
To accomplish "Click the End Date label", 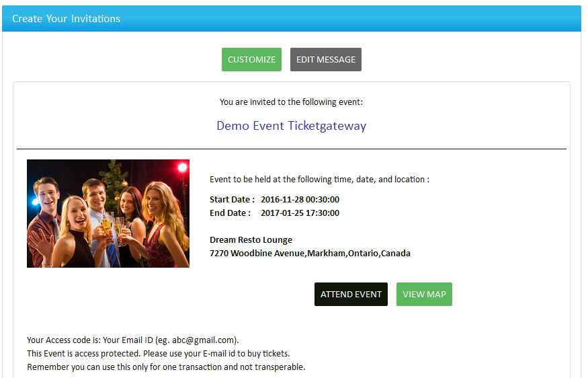I will coord(230,213).
